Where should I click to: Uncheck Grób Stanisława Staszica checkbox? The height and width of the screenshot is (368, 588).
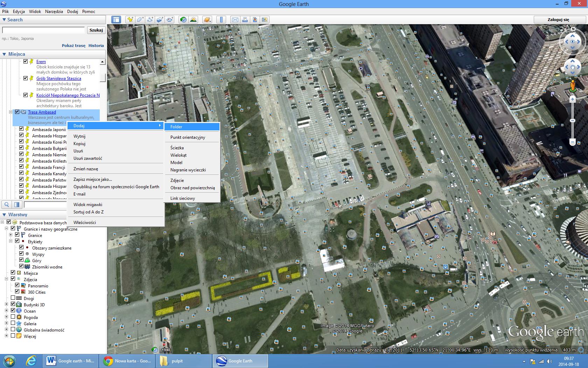(x=26, y=78)
